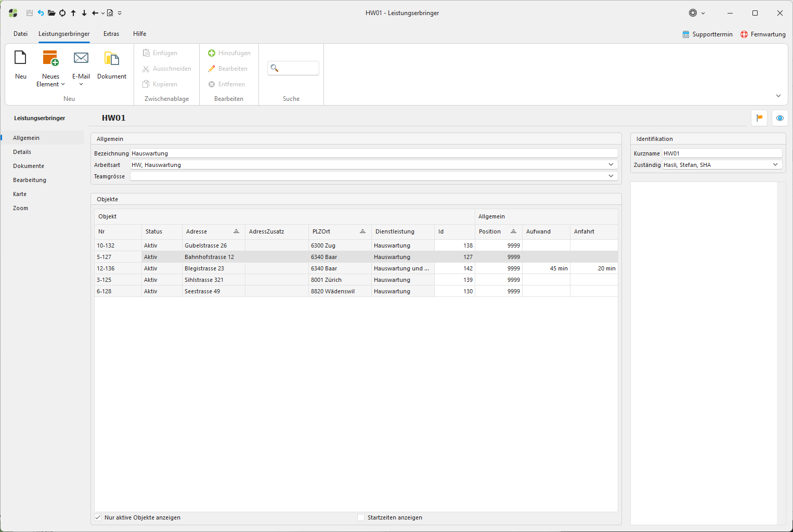This screenshot has height=532, width=793.
Task: Click Einfügen in Zwischenablage group
Action: point(160,53)
